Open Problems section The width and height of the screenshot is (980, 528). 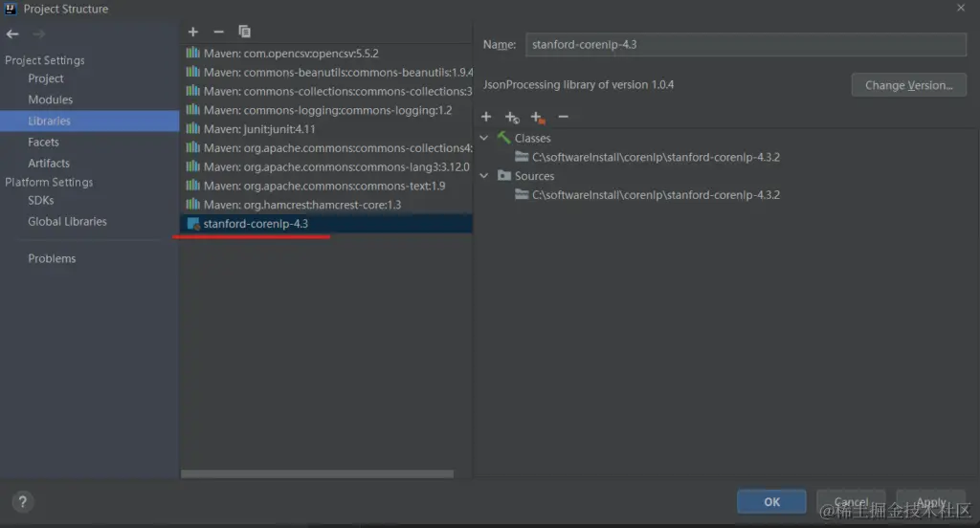52,258
